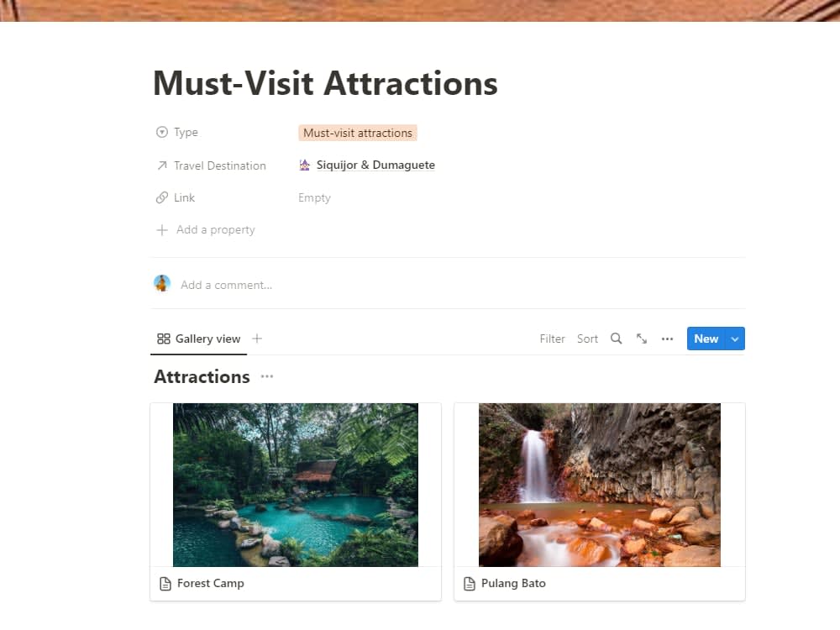Click the New button
Screen dimensions: 840x630
pos(706,339)
